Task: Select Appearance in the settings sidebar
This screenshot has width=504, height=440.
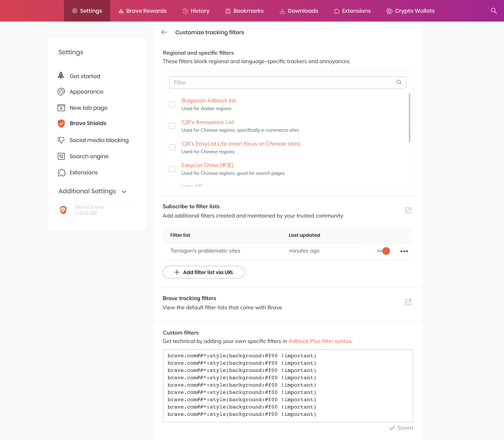Action: [x=86, y=92]
